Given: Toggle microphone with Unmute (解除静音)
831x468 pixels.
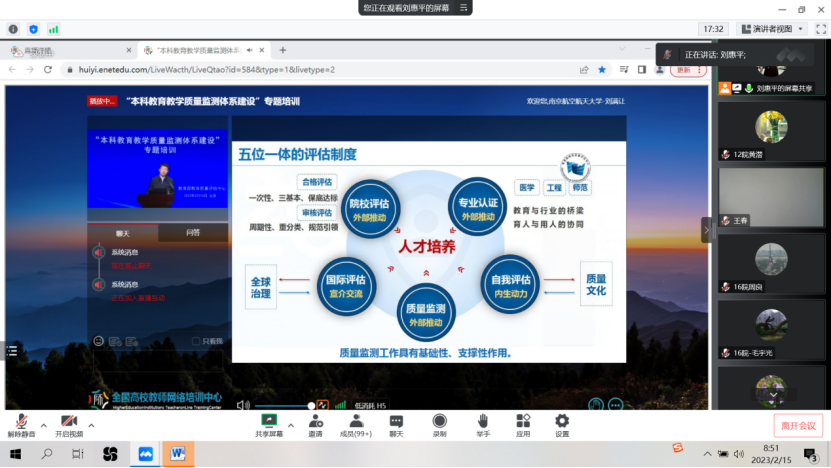Looking at the screenshot, I should pyautogui.click(x=21, y=424).
